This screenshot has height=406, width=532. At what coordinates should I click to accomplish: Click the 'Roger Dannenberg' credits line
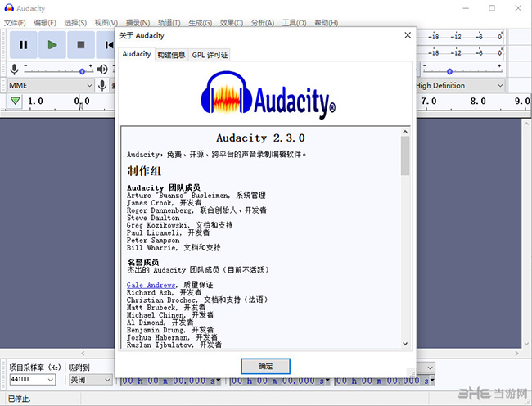pos(196,210)
